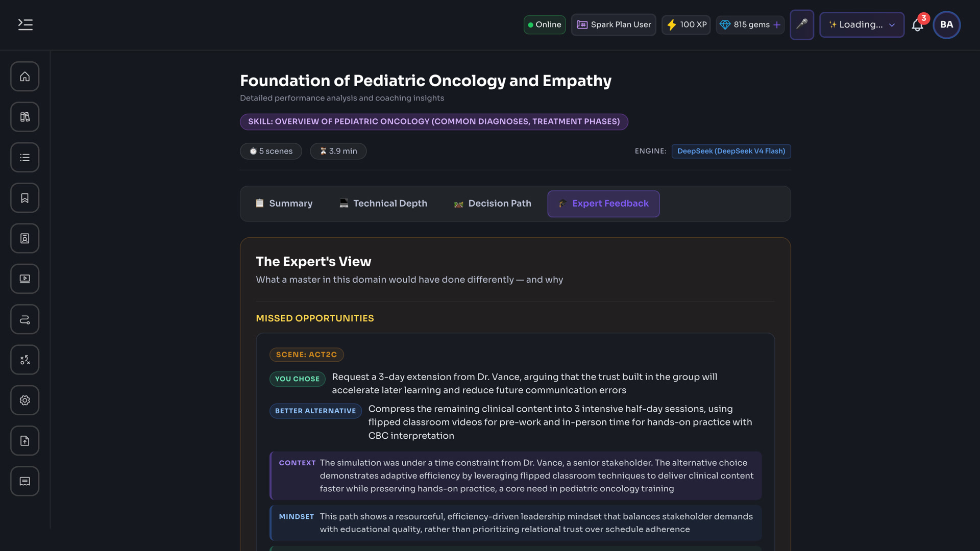
Task: Click the YOU CHOSE badge
Action: pos(297,379)
